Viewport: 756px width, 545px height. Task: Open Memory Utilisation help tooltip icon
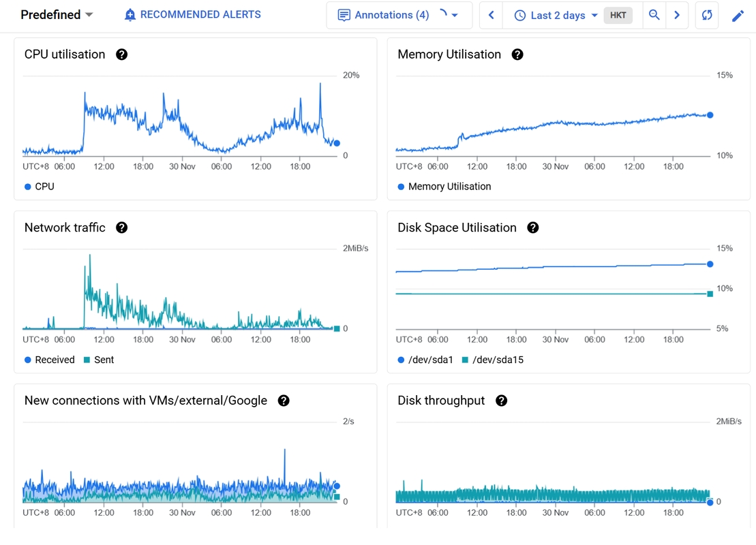[517, 54]
